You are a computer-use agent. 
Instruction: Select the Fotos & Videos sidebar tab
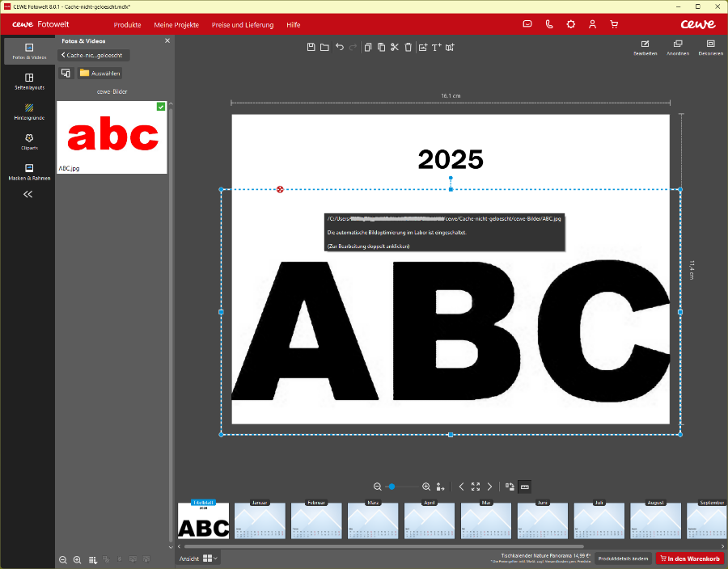[x=29, y=51]
